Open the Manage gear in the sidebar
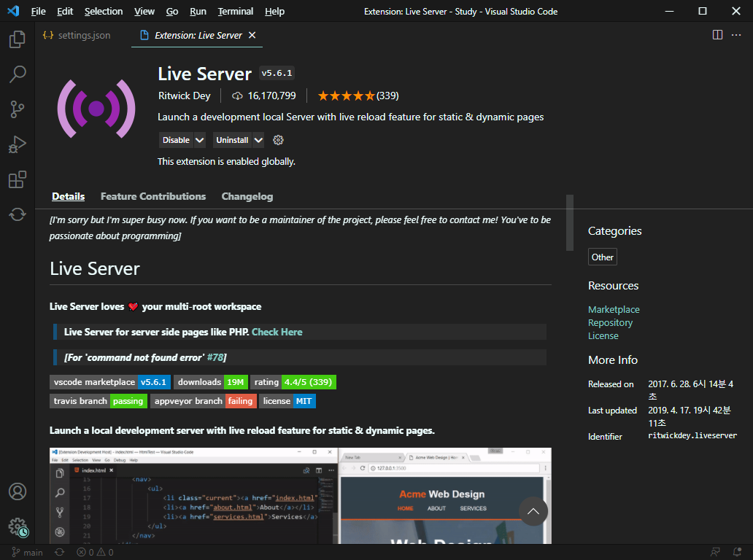Image resolution: width=753 pixels, height=560 pixels. tap(18, 526)
